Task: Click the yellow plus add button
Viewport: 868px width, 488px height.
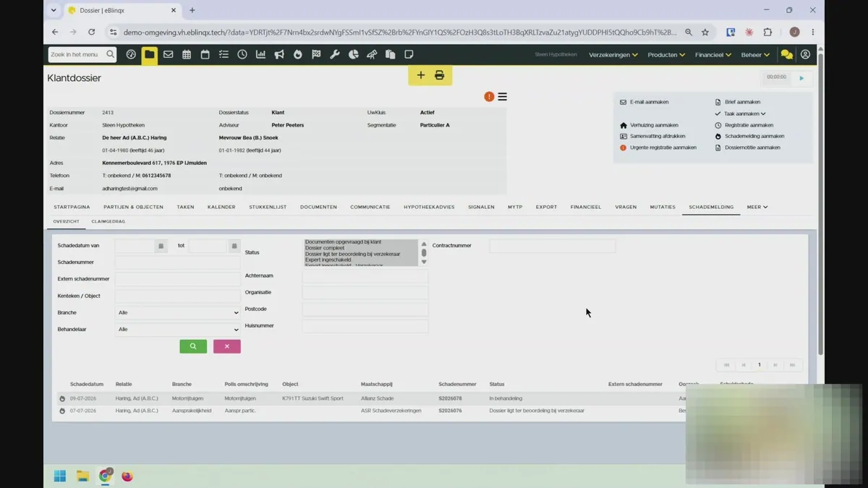Action: point(420,75)
